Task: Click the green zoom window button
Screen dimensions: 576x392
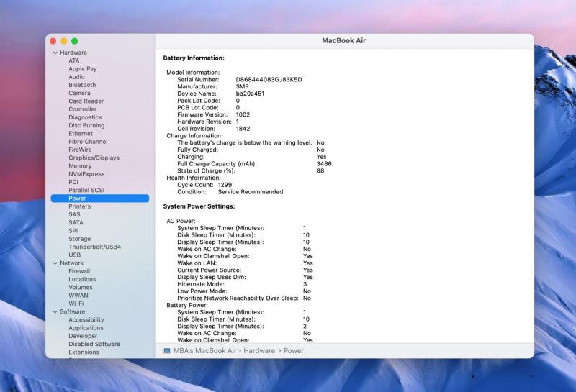Action: click(x=75, y=41)
